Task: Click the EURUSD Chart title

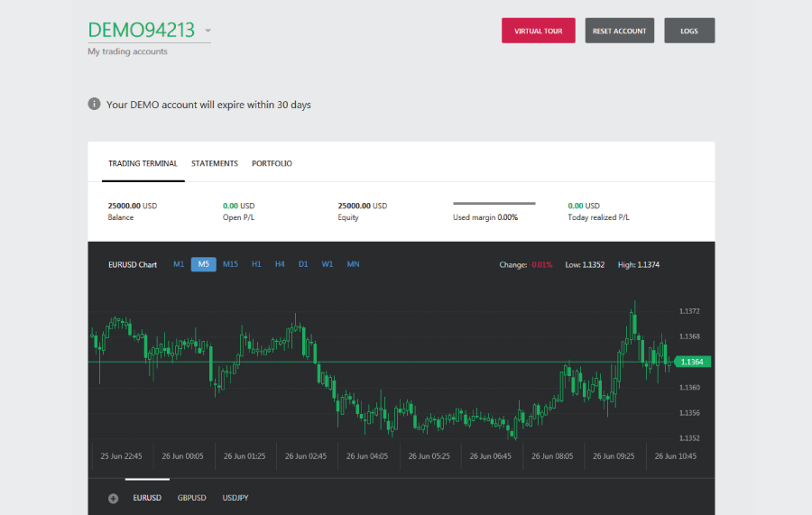Action: 133,264
